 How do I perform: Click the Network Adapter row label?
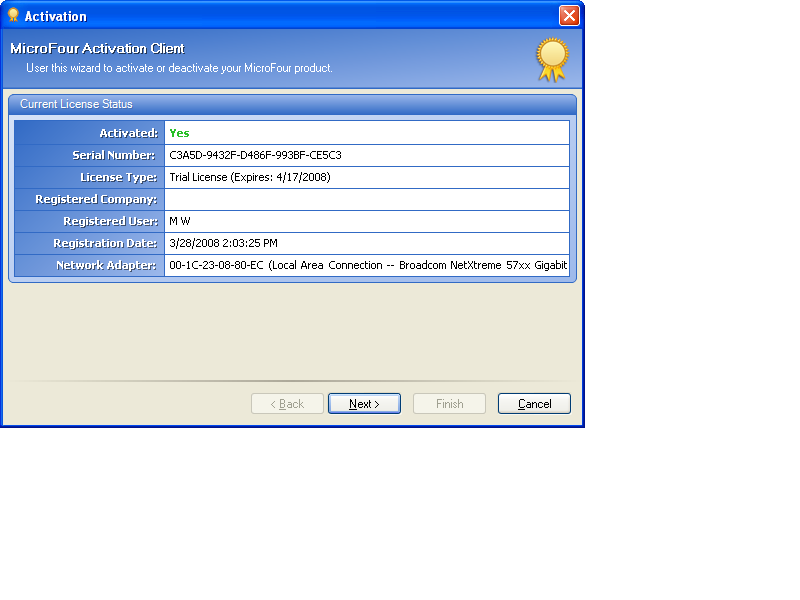point(106,265)
